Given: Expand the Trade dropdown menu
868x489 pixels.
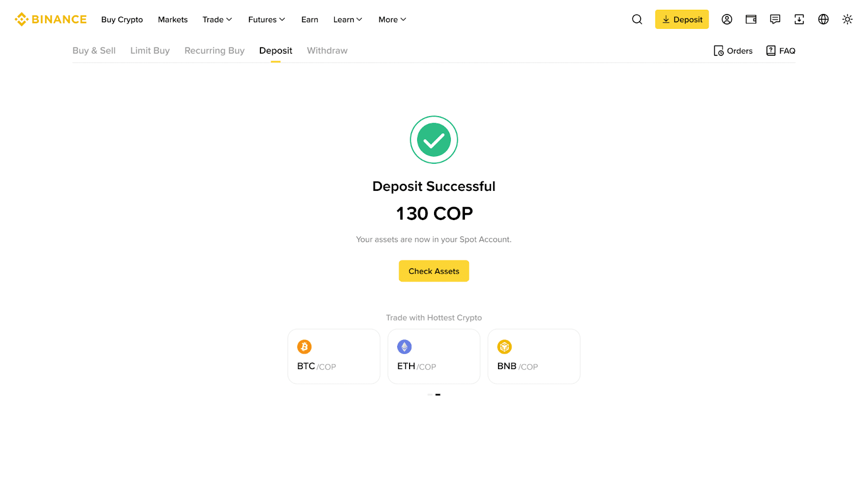Looking at the screenshot, I should [x=217, y=20].
